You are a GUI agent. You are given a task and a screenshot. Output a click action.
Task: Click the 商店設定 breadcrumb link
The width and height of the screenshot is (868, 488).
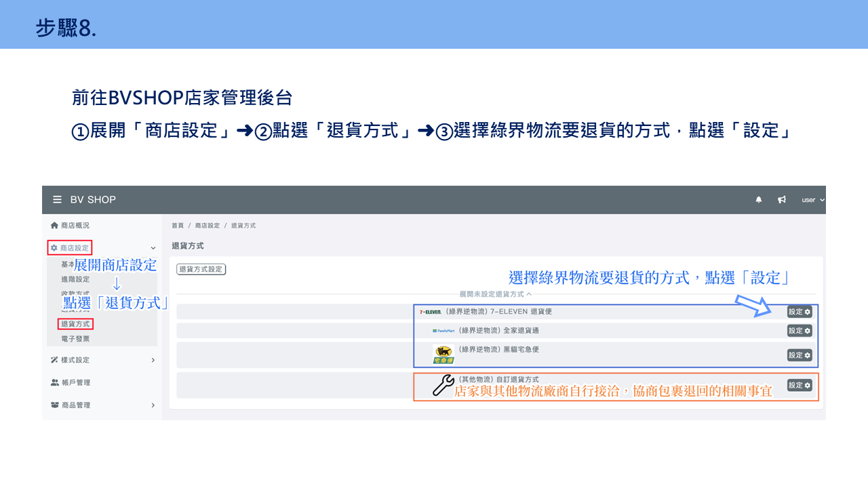pyautogui.click(x=207, y=226)
